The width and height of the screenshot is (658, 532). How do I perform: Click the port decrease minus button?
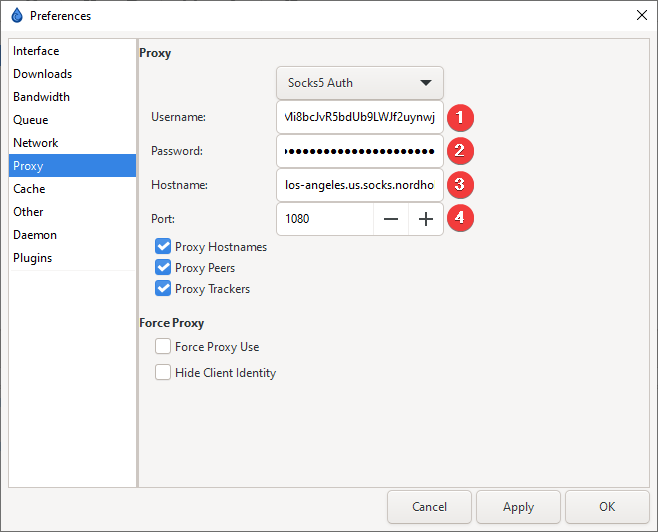coord(391,219)
